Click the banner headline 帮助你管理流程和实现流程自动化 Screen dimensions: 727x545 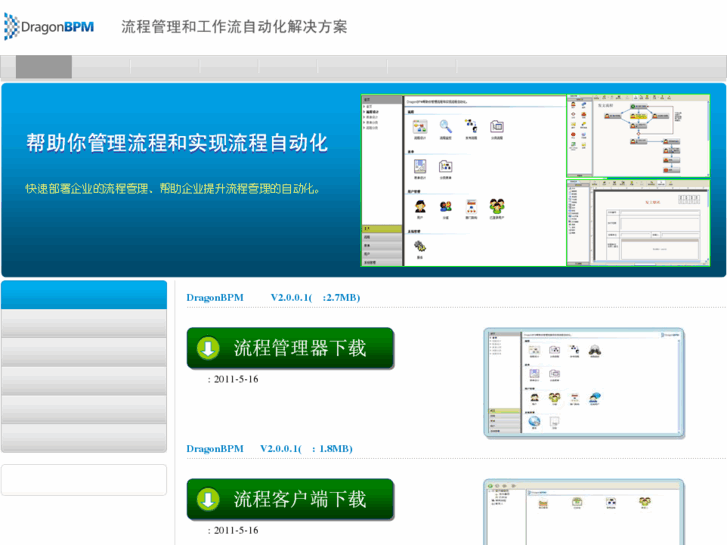(177, 143)
